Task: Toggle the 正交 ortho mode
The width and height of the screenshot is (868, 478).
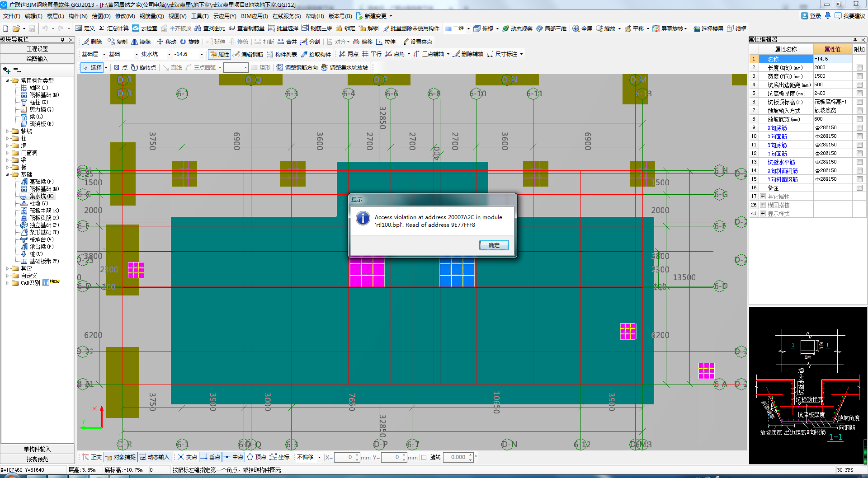Action: pos(91,457)
